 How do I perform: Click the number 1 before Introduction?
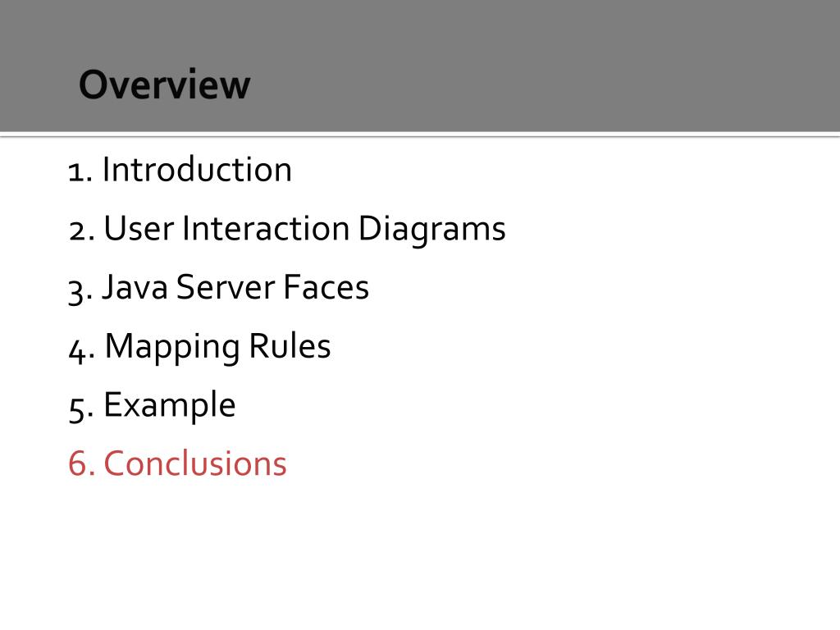pyautogui.click(x=76, y=173)
